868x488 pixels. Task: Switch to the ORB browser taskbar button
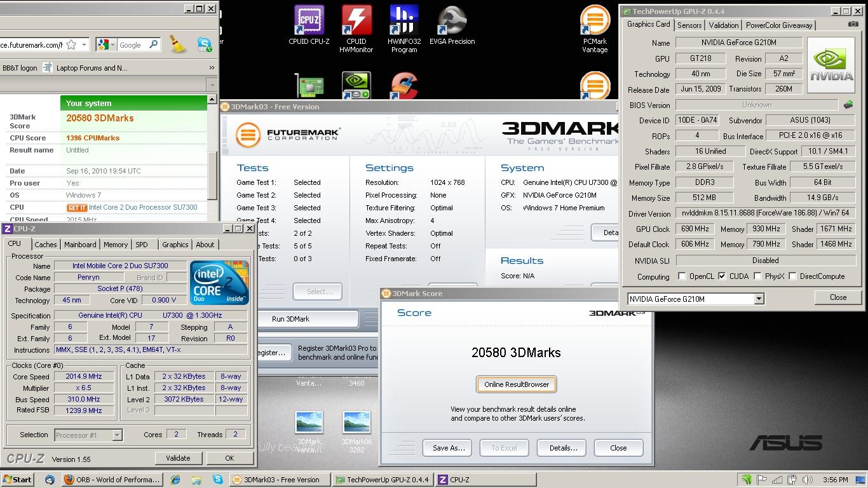point(112,480)
